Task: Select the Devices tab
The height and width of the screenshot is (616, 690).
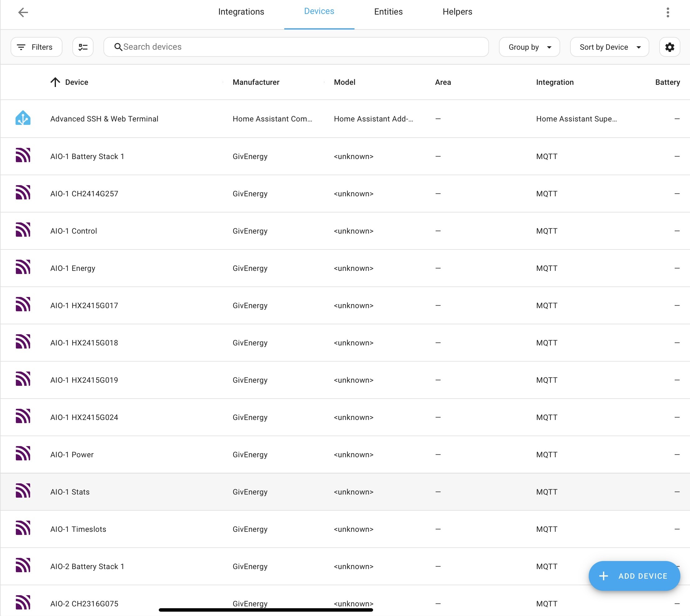Action: (319, 11)
